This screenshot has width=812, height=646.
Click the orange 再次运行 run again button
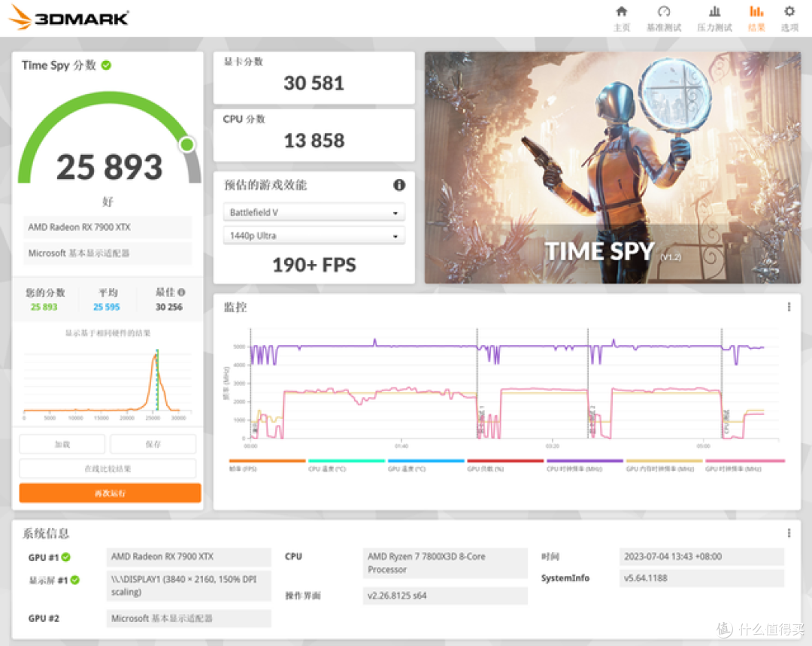click(110, 493)
